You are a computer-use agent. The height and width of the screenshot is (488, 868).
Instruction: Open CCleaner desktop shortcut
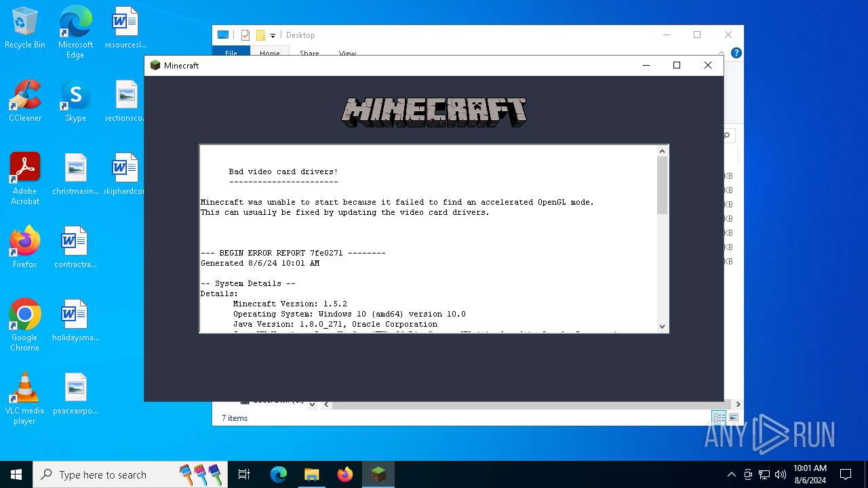(25, 102)
